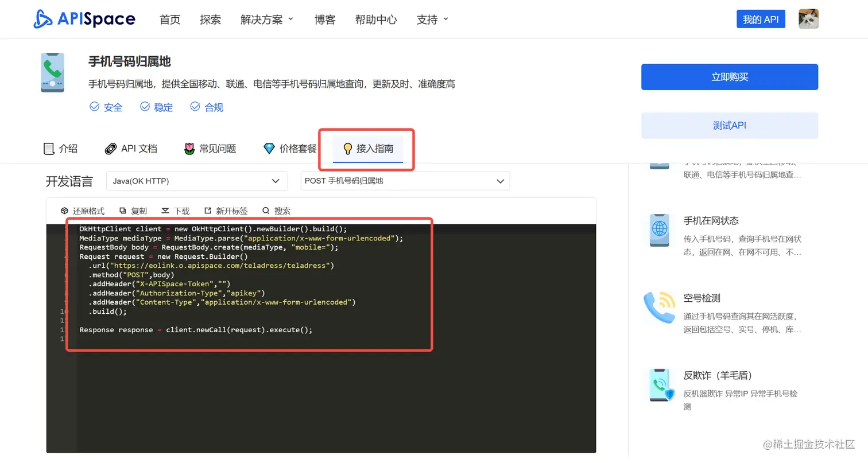Image resolution: width=868 pixels, height=463 pixels.
Task: Click the OkHttpClient client code line
Action: [x=213, y=229]
